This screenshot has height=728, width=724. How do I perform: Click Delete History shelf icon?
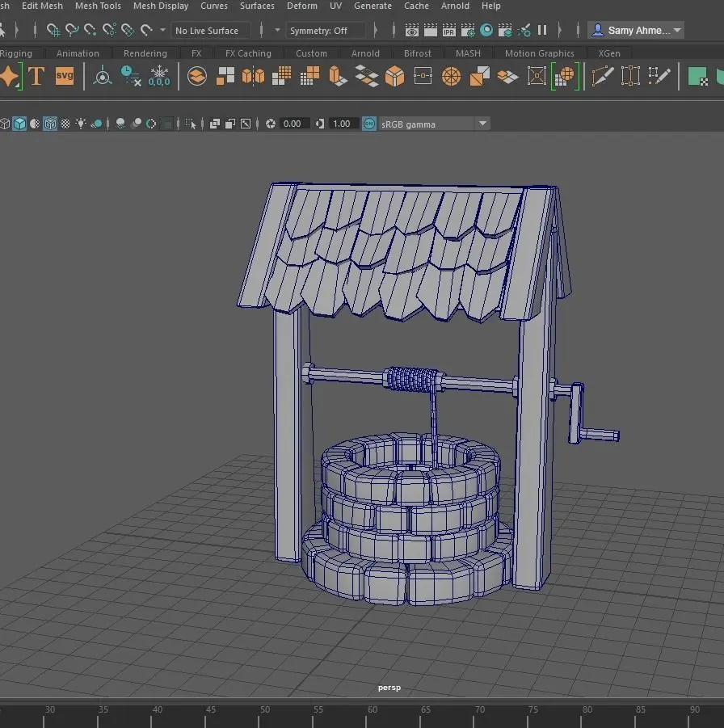130,76
